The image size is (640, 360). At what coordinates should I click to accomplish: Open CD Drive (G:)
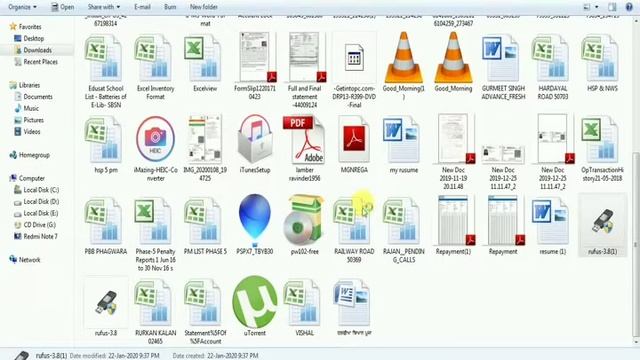(x=35, y=225)
